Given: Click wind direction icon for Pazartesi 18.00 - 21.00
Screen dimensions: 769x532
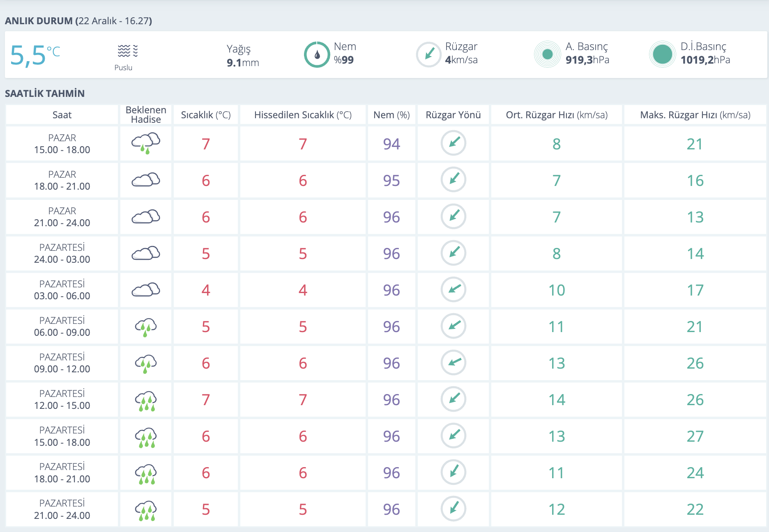Looking at the screenshot, I should tap(454, 472).
